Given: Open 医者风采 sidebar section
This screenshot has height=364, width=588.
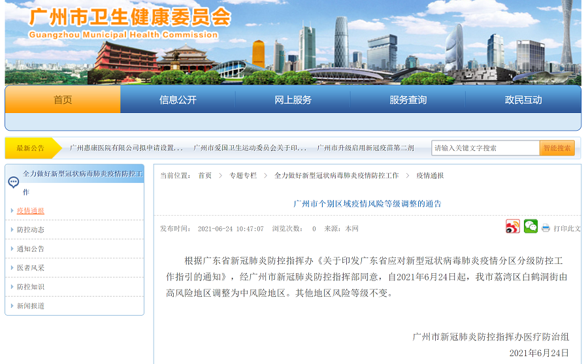Looking at the screenshot, I should point(31,268).
